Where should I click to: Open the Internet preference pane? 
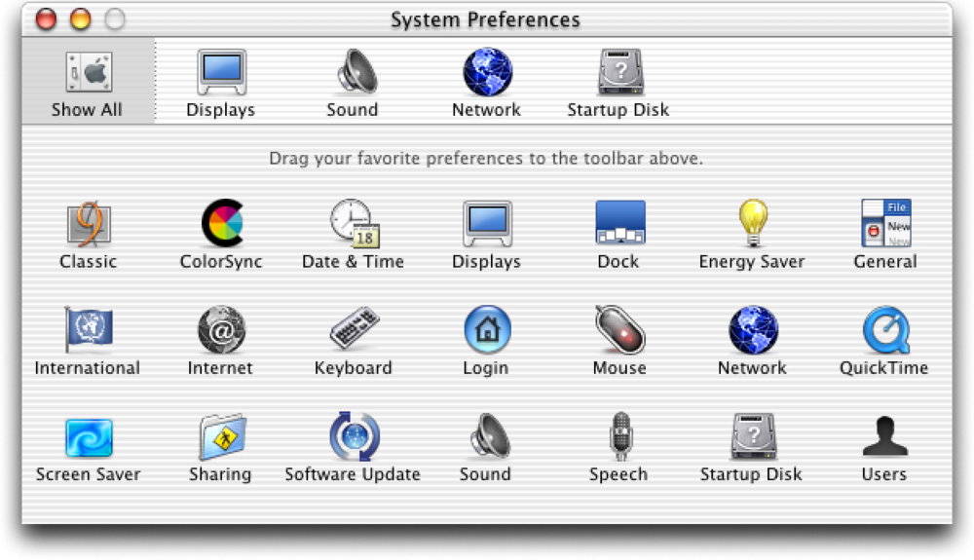tap(221, 342)
